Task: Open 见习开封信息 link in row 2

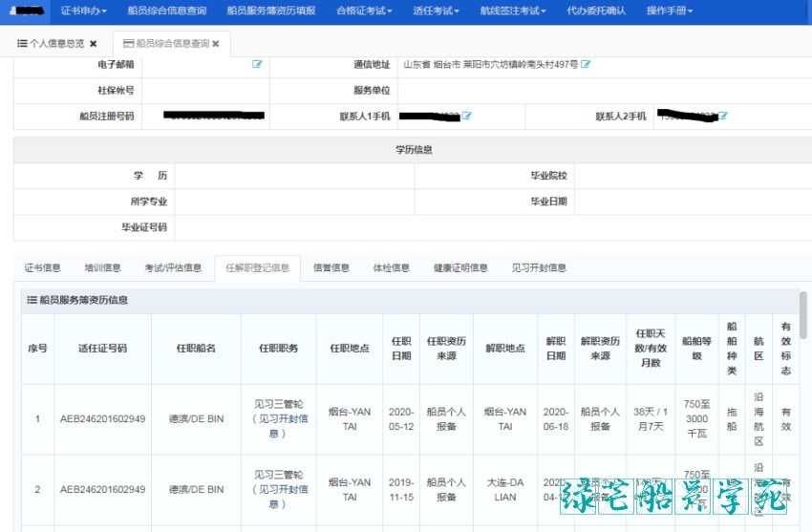Action: [x=280, y=497]
